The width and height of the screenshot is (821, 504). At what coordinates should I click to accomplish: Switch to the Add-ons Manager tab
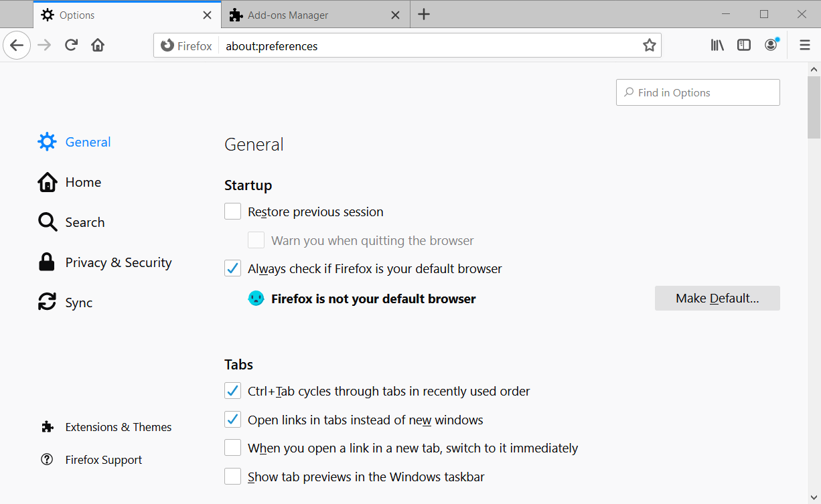click(x=315, y=15)
